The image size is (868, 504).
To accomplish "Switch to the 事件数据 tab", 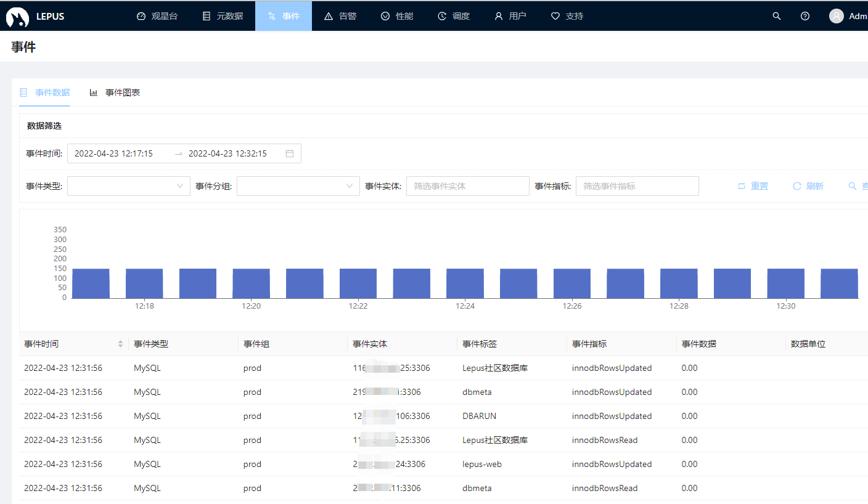I will (44, 92).
